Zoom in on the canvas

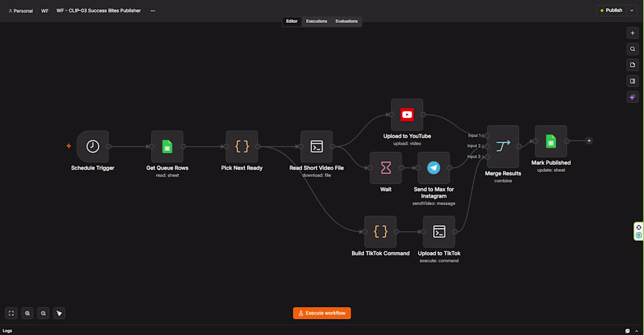pos(27,313)
